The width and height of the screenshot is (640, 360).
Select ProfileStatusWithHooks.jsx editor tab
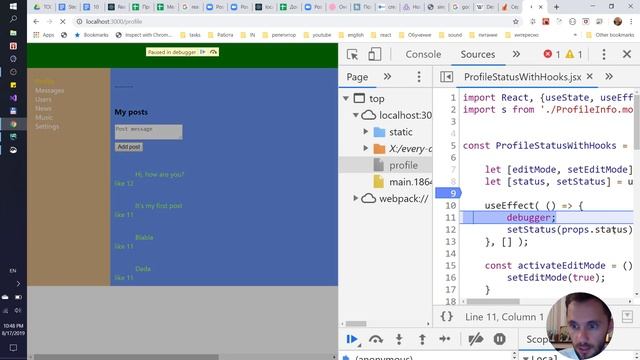tap(522, 77)
